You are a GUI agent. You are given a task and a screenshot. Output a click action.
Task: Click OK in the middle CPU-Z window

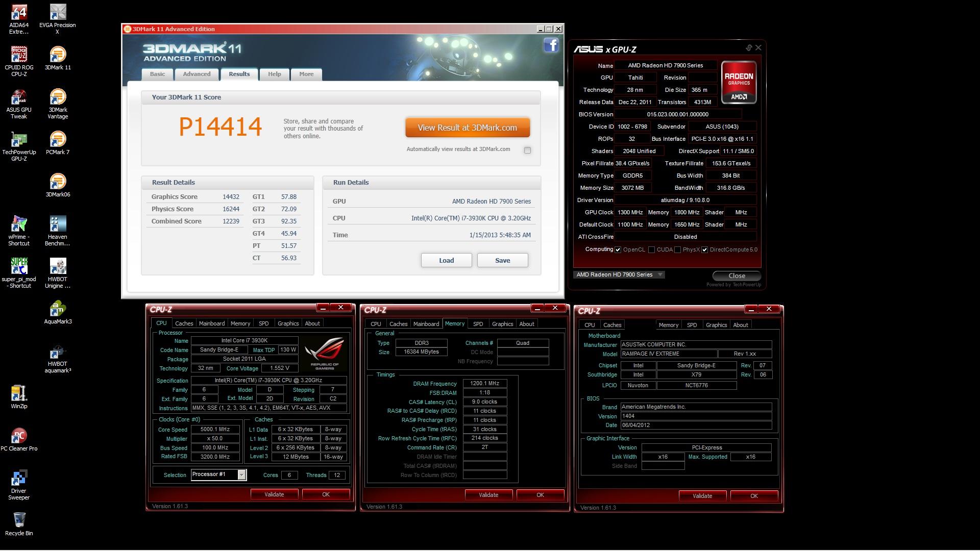point(540,495)
